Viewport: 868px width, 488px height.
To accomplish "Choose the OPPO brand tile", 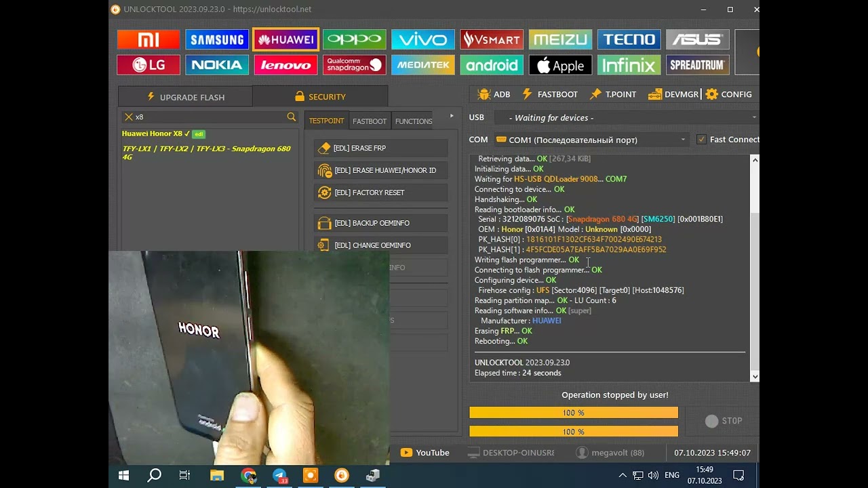I will [354, 39].
